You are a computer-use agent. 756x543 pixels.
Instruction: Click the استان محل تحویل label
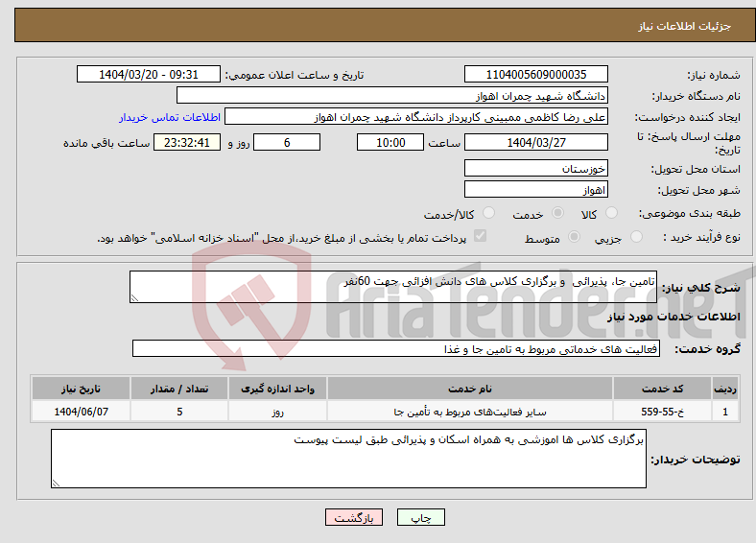coord(696,169)
